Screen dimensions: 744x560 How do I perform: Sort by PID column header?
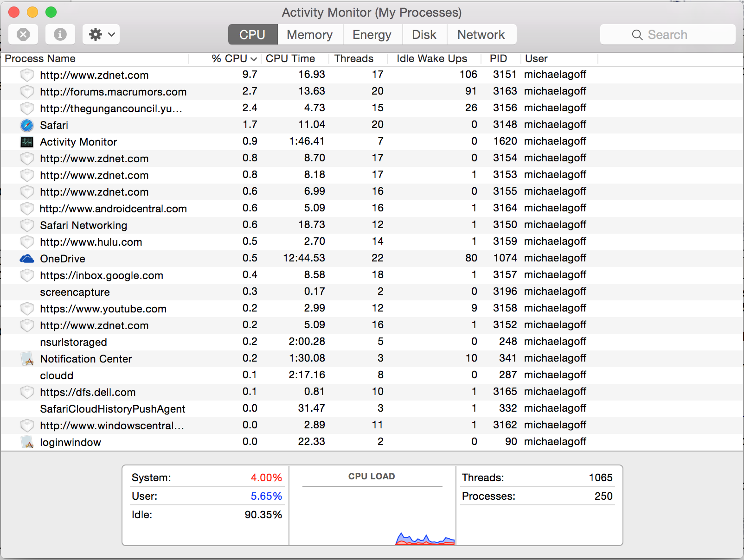500,59
